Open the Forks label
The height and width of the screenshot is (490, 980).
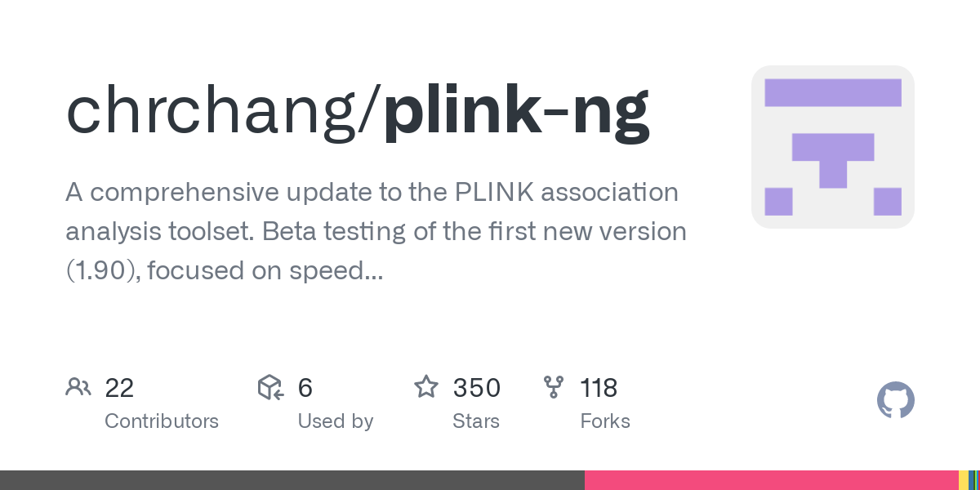[x=605, y=421]
